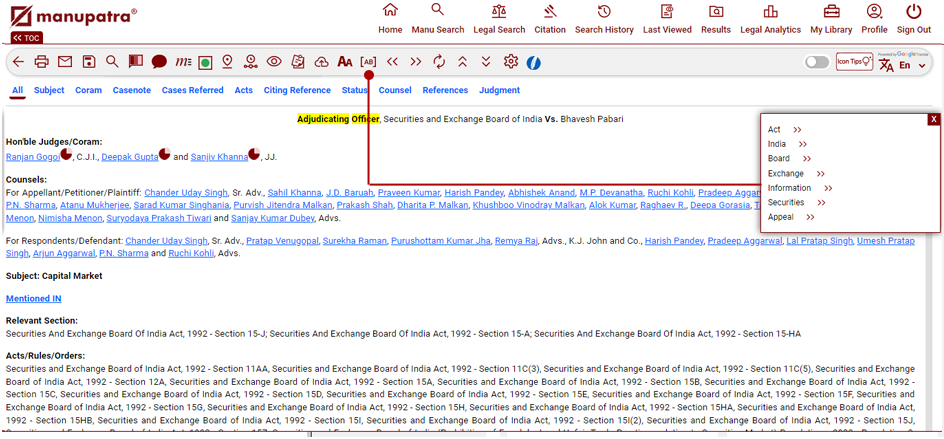The image size is (944, 439).
Task: Click the print icon in toolbar
Action: pyautogui.click(x=41, y=62)
